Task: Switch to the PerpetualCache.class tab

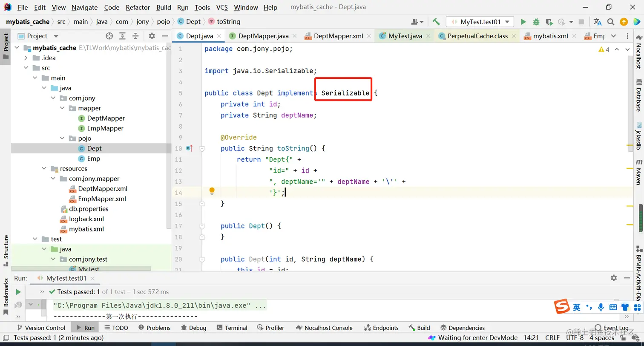Action: click(477, 36)
